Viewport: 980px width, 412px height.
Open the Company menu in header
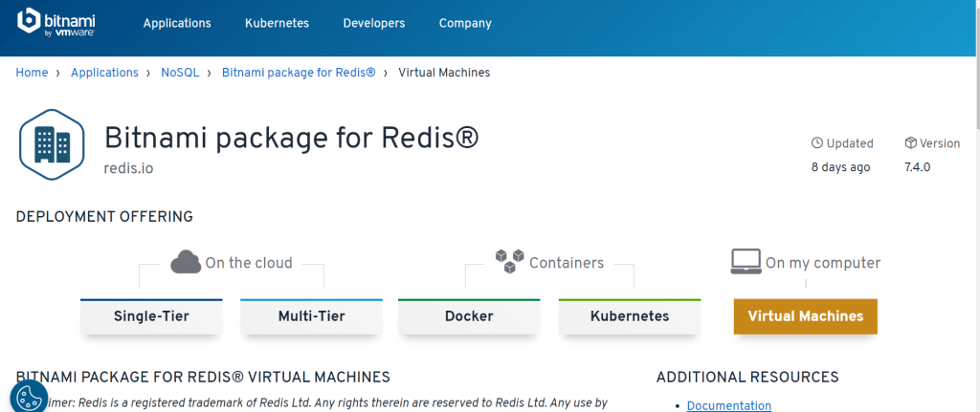click(465, 23)
